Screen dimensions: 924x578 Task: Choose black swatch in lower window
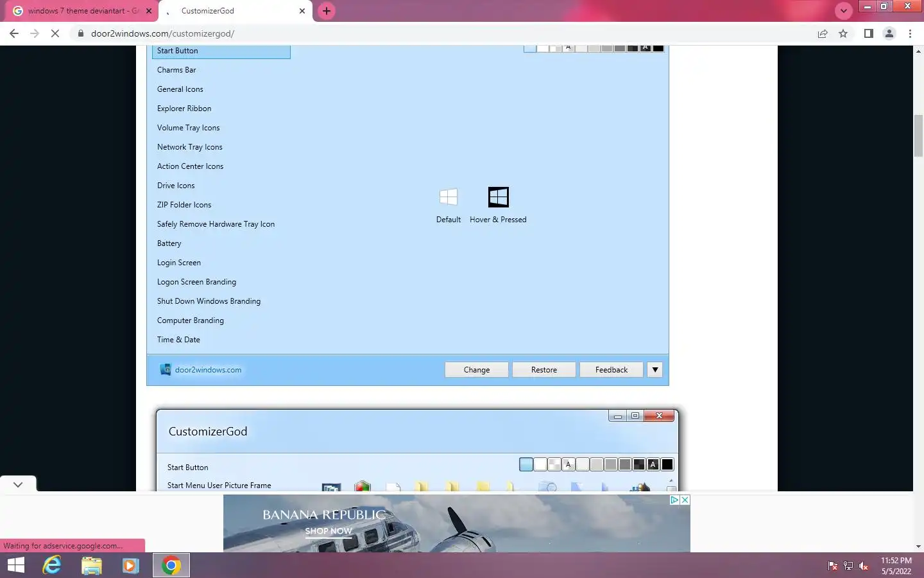coord(667,464)
